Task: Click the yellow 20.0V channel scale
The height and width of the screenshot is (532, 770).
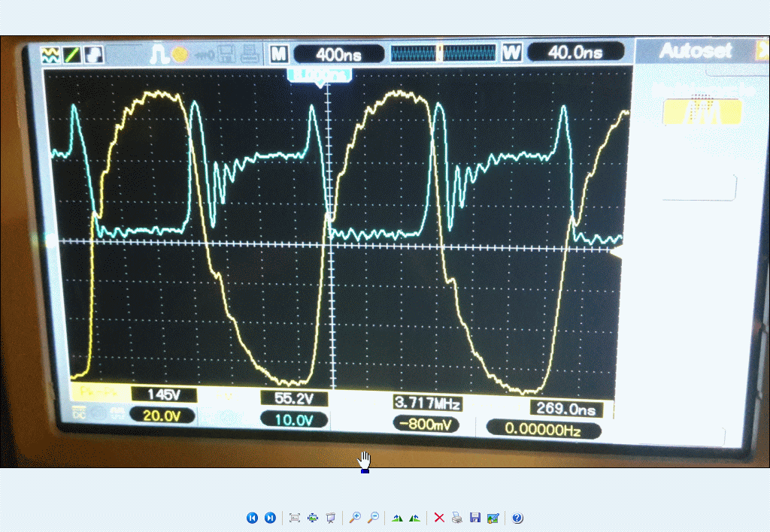Action: point(162,416)
